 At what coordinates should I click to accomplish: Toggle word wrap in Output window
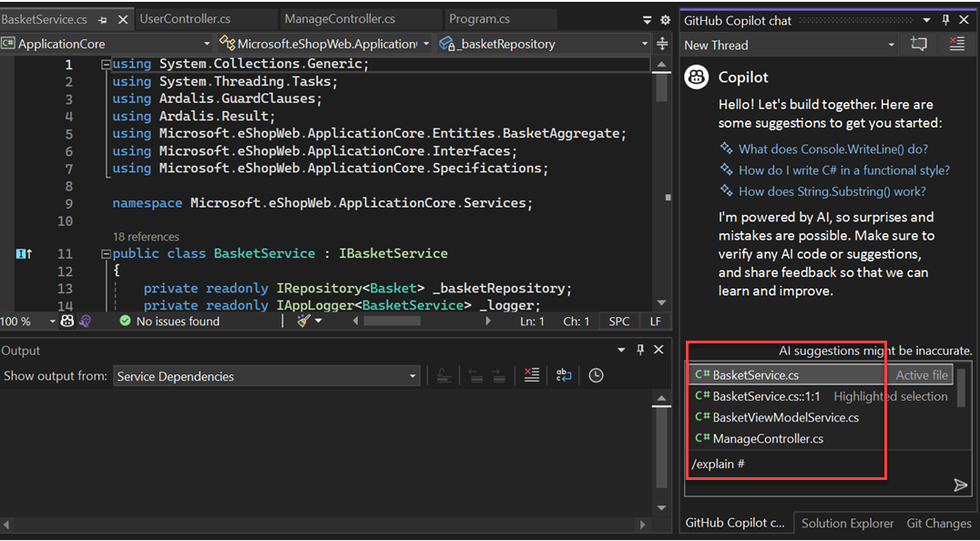coord(564,375)
